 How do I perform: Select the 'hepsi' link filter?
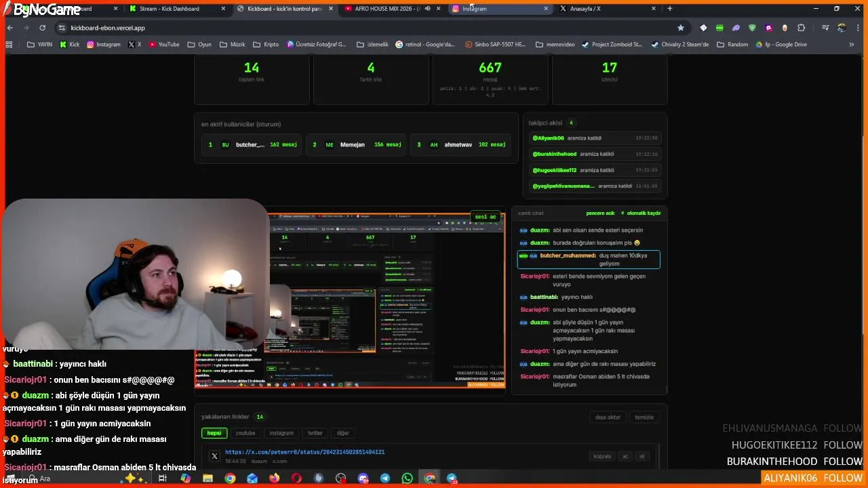214,433
